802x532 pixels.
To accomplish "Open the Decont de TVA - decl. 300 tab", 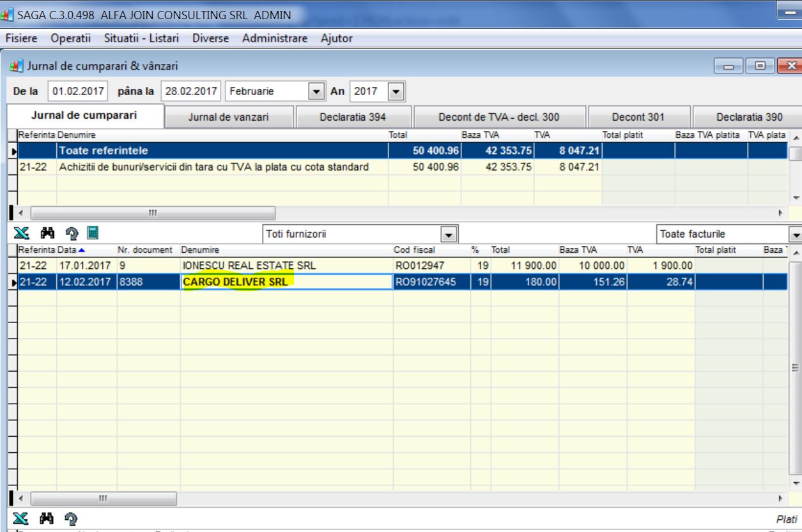I will click(x=499, y=118).
